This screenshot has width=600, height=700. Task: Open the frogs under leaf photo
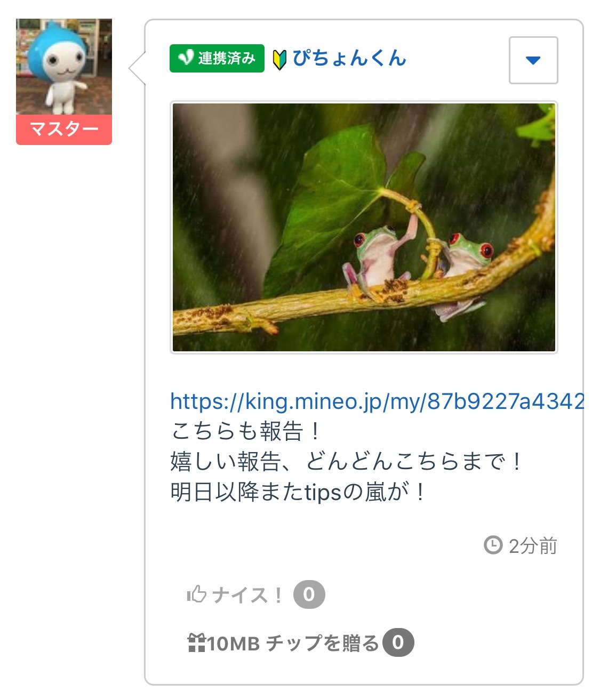click(364, 227)
